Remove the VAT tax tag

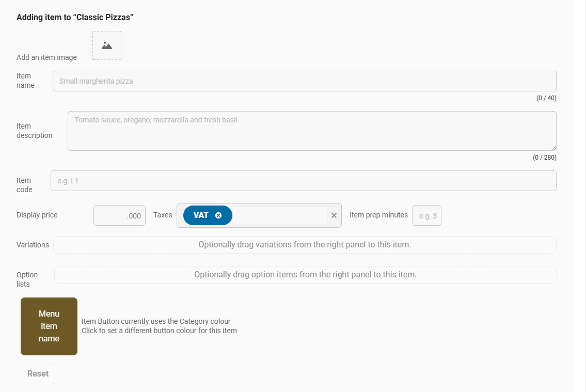pyautogui.click(x=218, y=215)
